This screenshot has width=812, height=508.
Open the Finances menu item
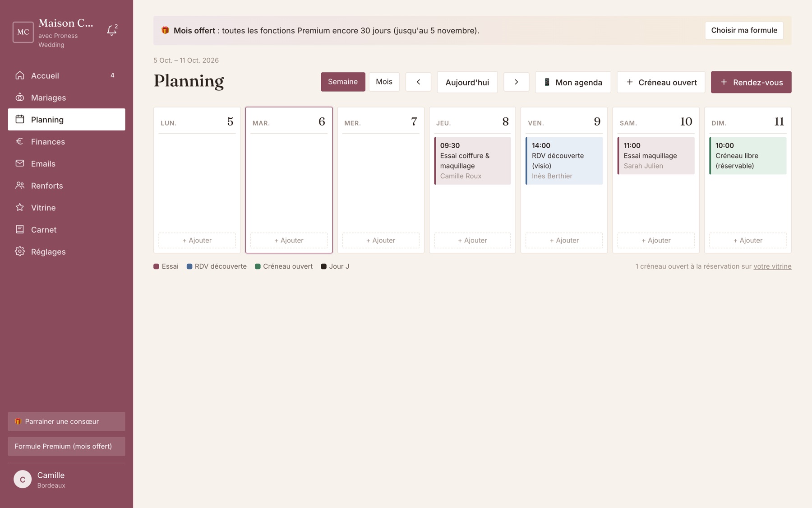[67, 142]
